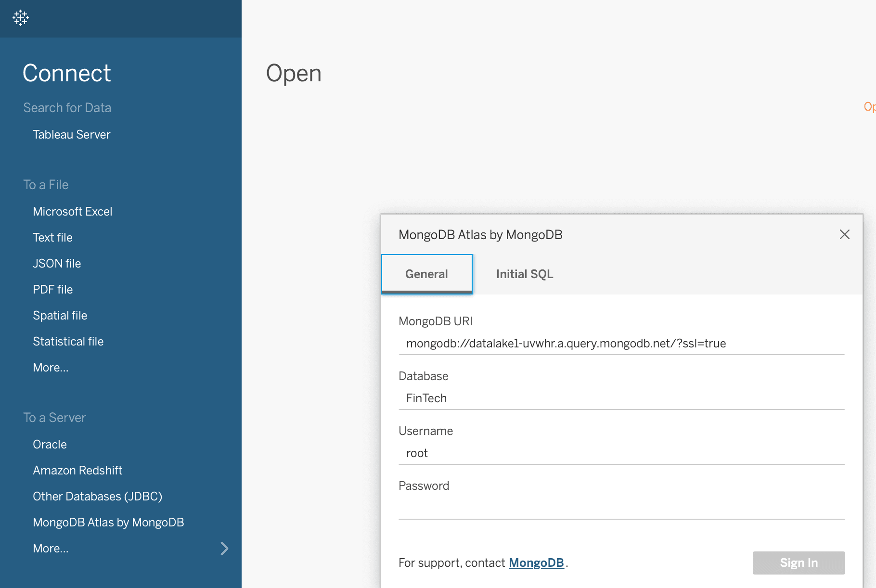Viewport: 876px width, 588px height.
Task: Click the To a Server heading
Action: click(x=54, y=417)
